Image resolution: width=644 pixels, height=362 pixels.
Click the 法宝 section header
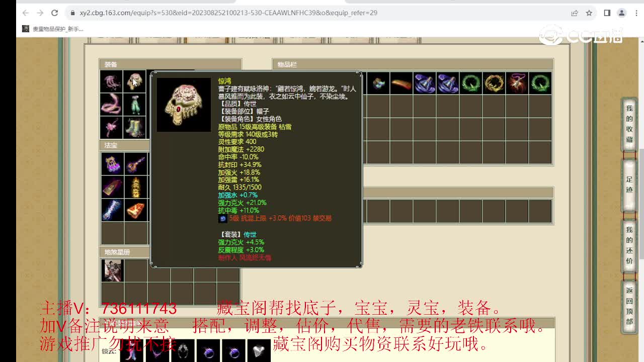coord(125,145)
